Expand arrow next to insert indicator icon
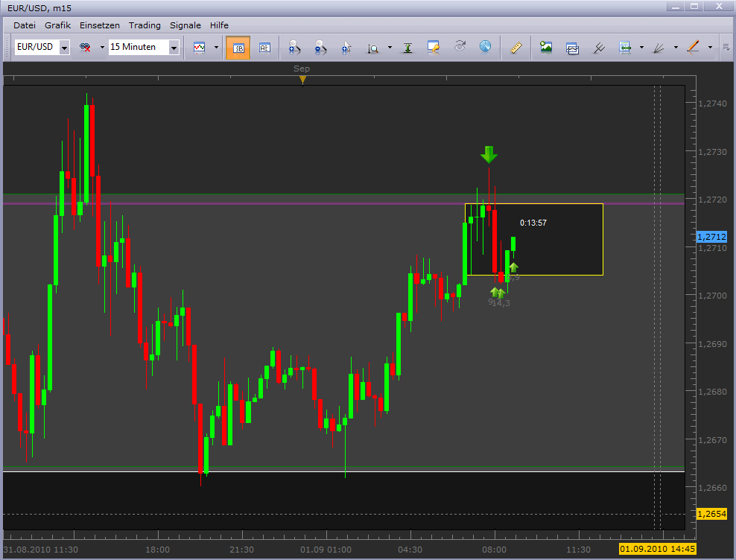The height and width of the screenshot is (560, 736). (641, 48)
